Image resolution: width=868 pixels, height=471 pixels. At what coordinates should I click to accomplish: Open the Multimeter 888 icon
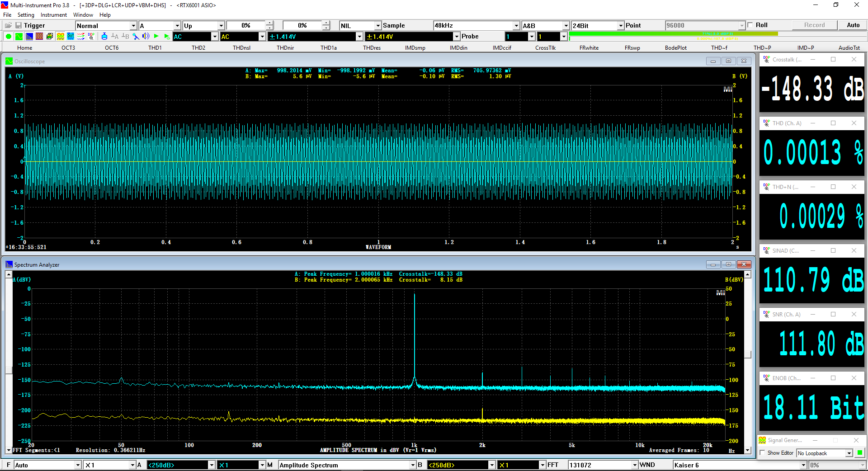39,37
